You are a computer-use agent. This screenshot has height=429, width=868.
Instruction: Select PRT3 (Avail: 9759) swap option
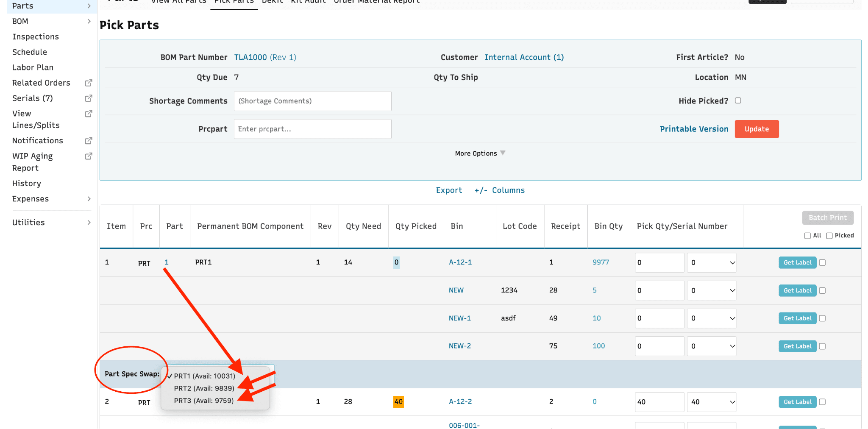tap(203, 401)
